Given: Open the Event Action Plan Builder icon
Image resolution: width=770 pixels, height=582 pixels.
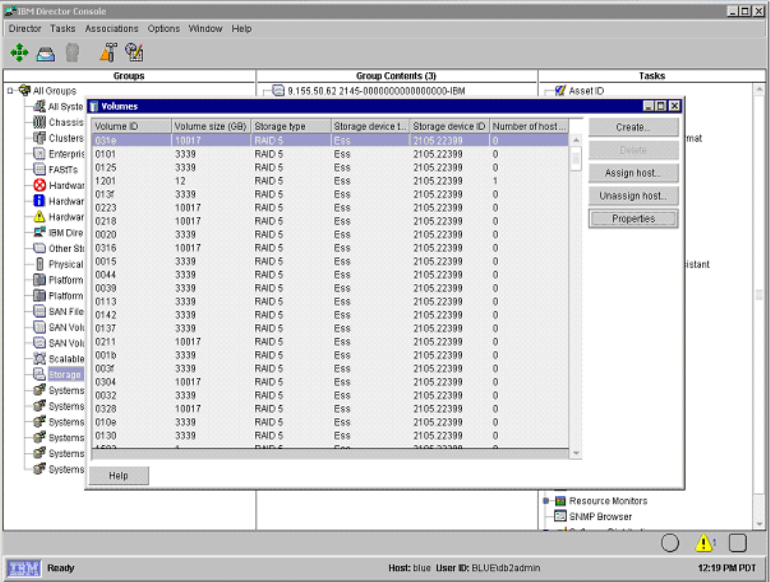Looking at the screenshot, I should click(109, 53).
